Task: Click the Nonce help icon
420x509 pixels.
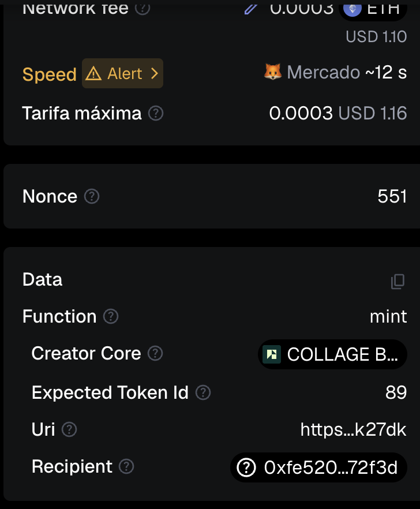Action: tap(92, 196)
